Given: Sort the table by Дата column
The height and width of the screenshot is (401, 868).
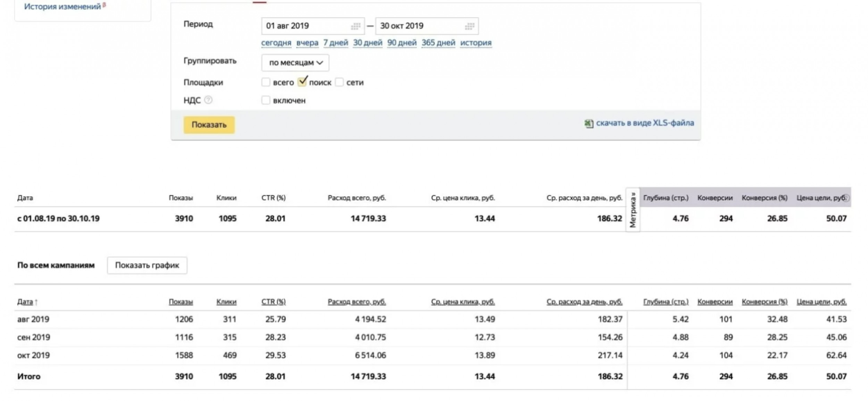Looking at the screenshot, I should point(25,302).
